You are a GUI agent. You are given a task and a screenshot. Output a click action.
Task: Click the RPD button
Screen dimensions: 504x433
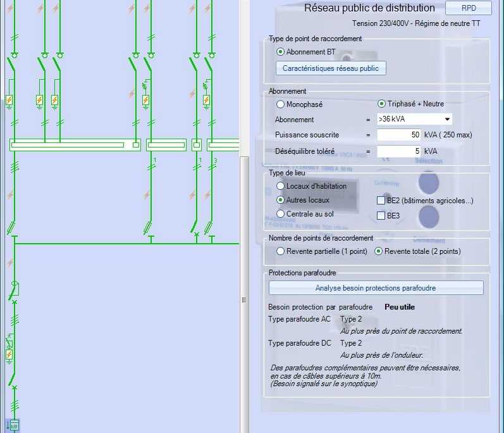pyautogui.click(x=469, y=8)
